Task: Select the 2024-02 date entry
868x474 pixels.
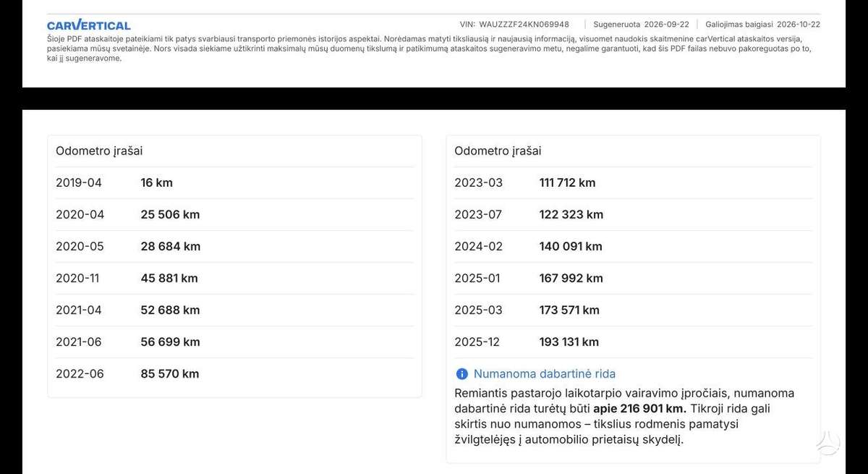Action: pos(478,247)
